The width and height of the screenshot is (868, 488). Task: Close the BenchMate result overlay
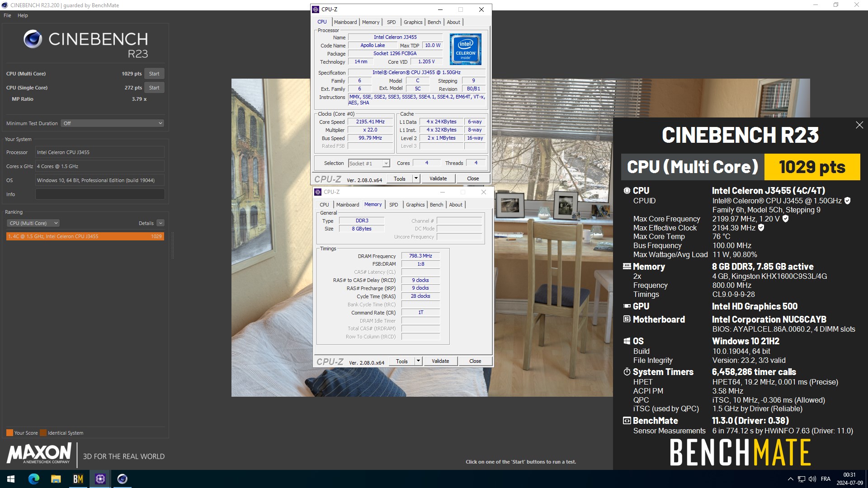click(859, 125)
